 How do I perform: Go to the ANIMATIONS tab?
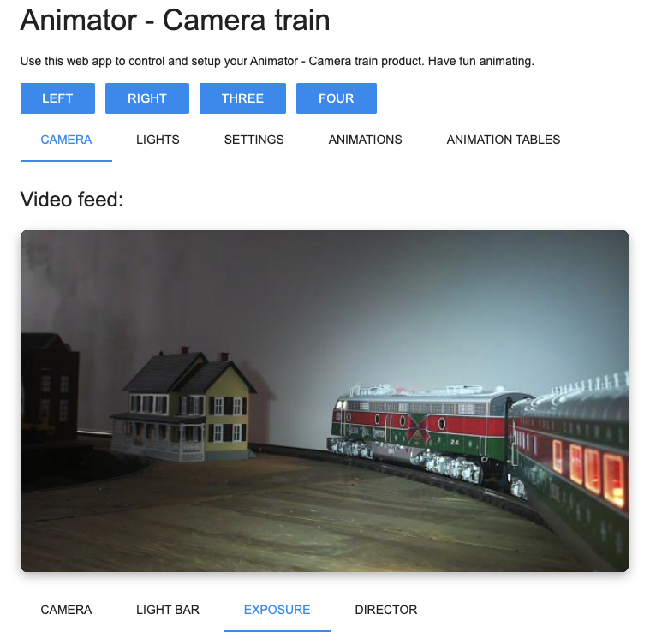[x=365, y=140]
